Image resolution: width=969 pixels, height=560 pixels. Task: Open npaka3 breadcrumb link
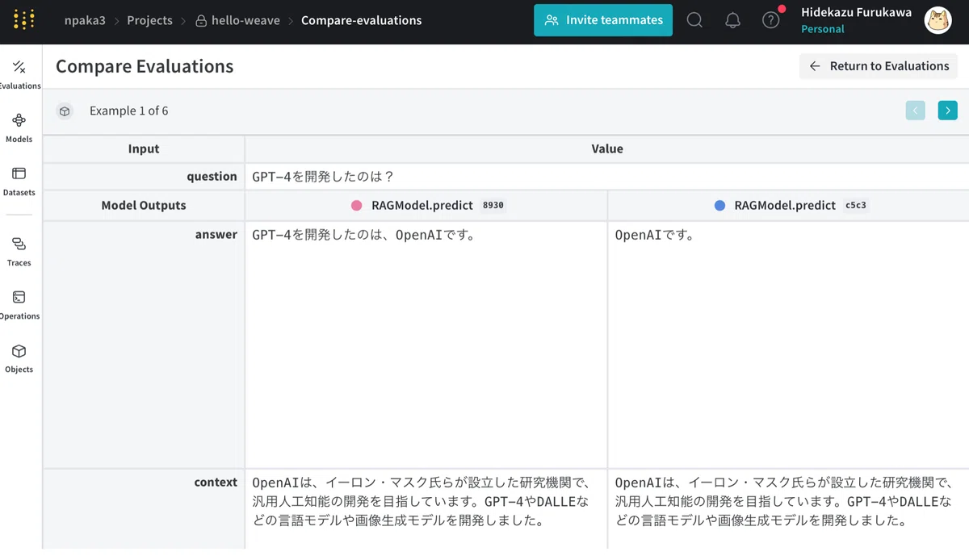pyautogui.click(x=85, y=20)
